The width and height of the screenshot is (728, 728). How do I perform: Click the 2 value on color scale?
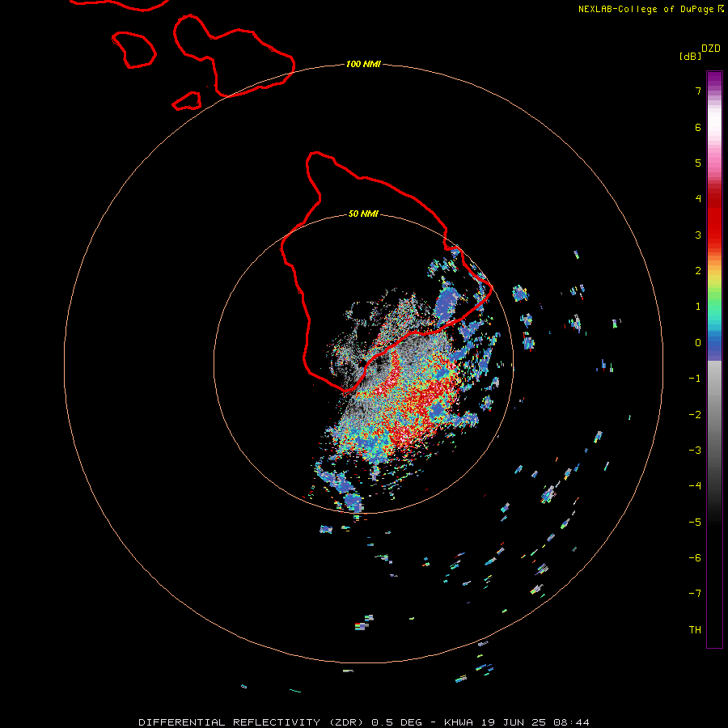click(698, 271)
